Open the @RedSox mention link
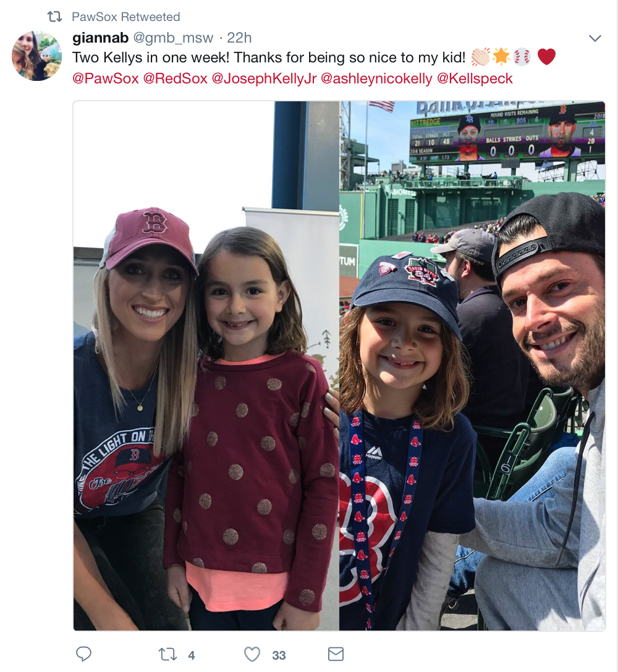The image size is (618, 672). (175, 78)
